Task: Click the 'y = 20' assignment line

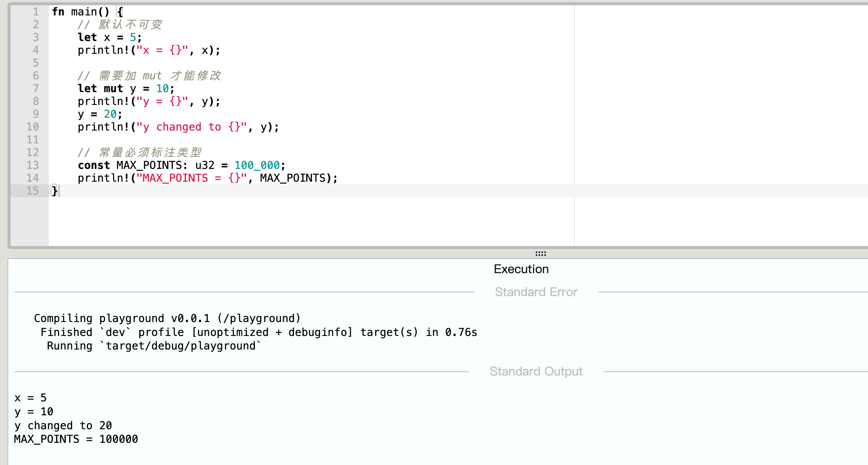Action: click(100, 114)
